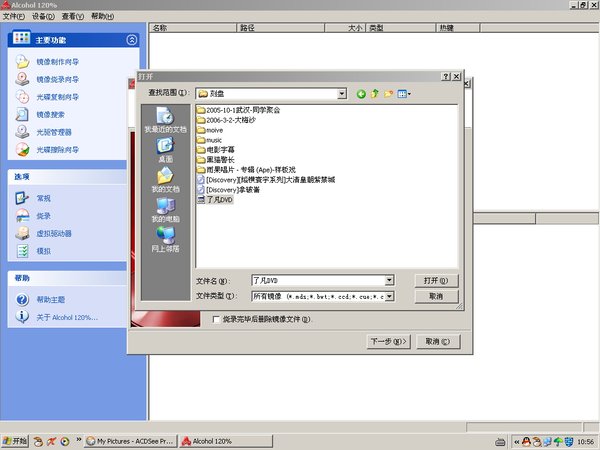Viewport: 600px width, 450px height.
Task: Click the 文件名 input field containing 了凡DVD
Action: (318, 280)
